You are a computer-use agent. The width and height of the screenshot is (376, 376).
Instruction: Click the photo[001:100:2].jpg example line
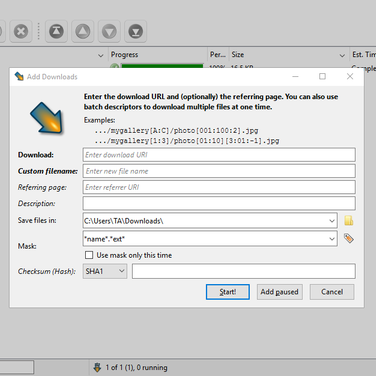click(x=176, y=130)
